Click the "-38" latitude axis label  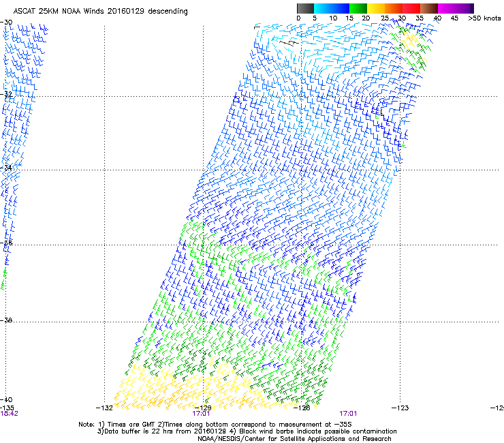[x=6, y=320]
